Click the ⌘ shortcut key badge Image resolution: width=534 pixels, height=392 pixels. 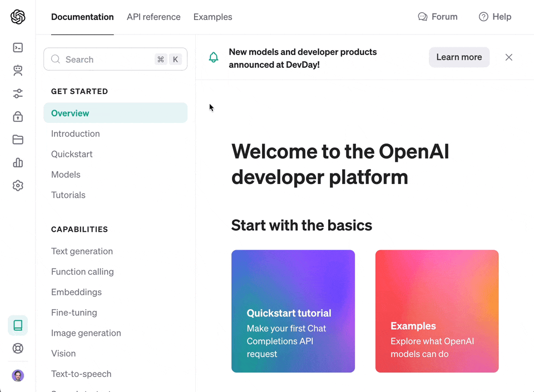[x=161, y=59]
